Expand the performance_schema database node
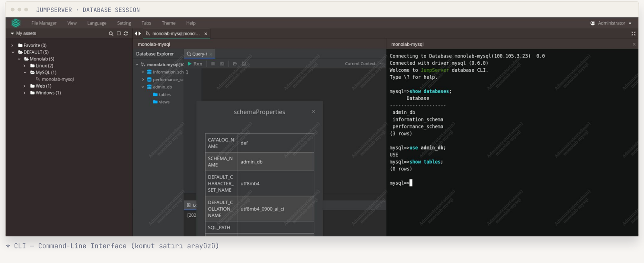The image size is (644, 263). tap(143, 80)
